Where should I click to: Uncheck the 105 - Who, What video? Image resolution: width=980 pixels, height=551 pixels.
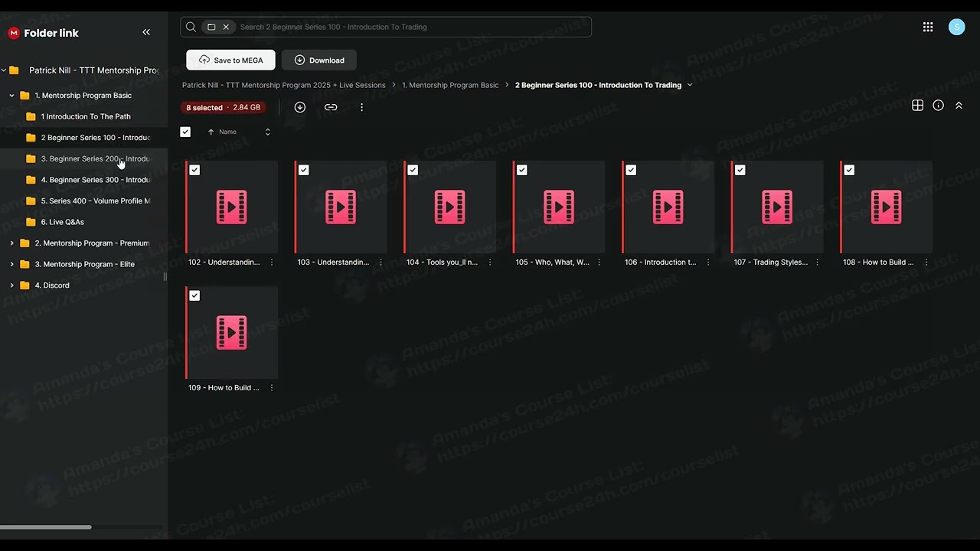pyautogui.click(x=522, y=170)
